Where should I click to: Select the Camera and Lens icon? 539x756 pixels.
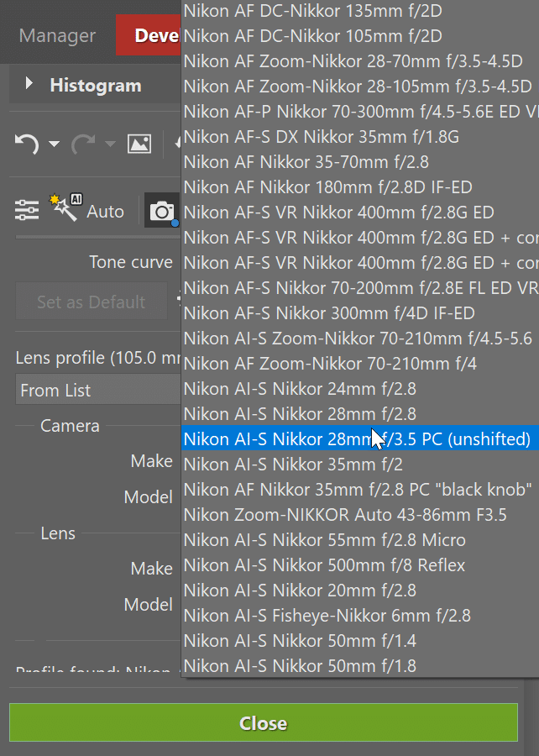[162, 211]
